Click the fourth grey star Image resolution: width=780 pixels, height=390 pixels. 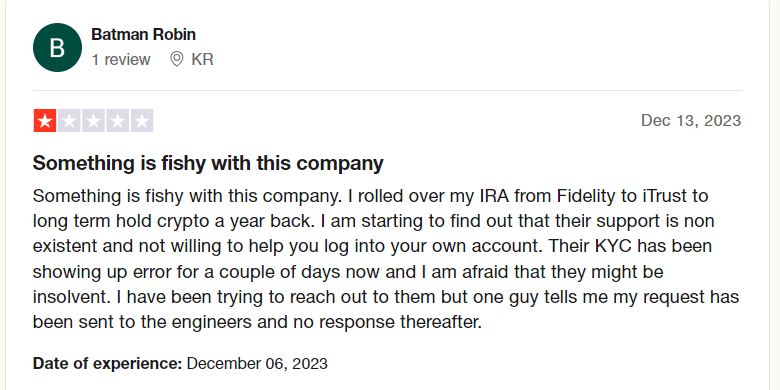point(117,121)
